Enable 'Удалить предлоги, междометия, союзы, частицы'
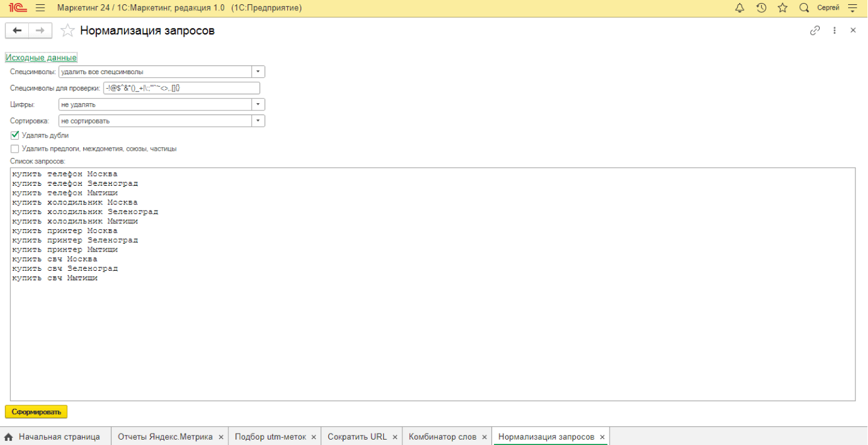The height and width of the screenshot is (445, 868). coord(15,148)
